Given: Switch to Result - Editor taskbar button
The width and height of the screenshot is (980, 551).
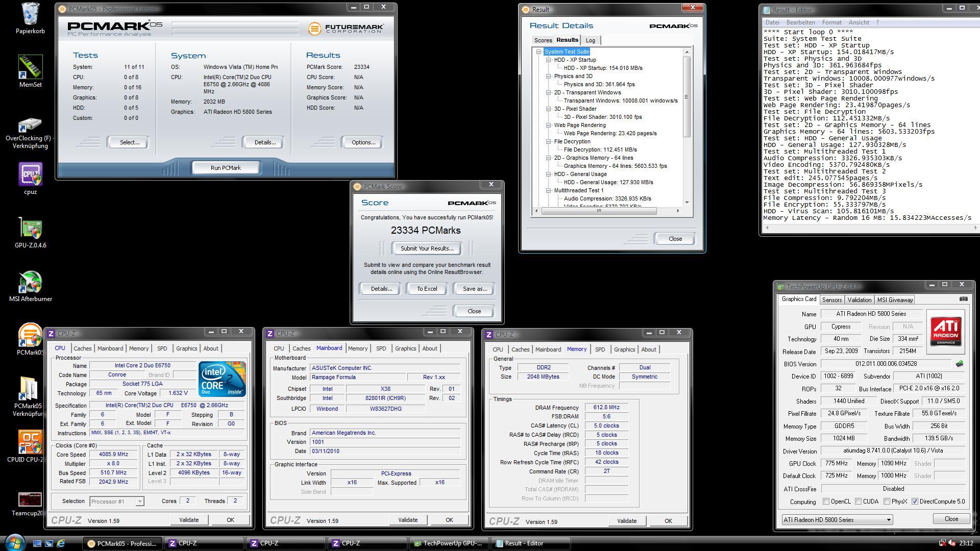Looking at the screenshot, I should [530, 543].
